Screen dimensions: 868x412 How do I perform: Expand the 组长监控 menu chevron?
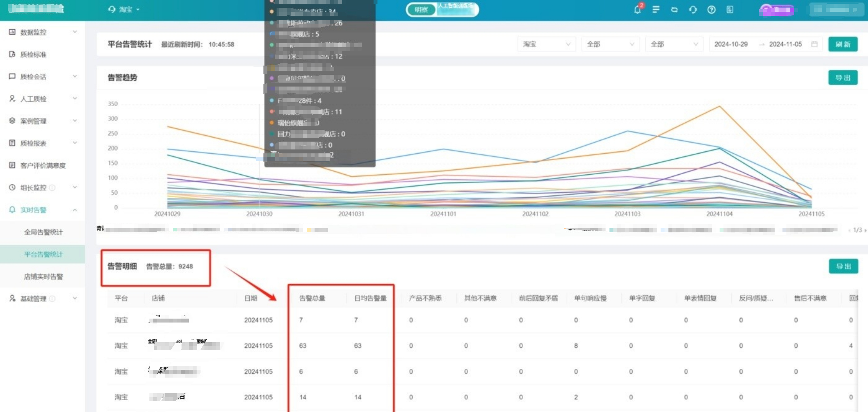[75, 187]
